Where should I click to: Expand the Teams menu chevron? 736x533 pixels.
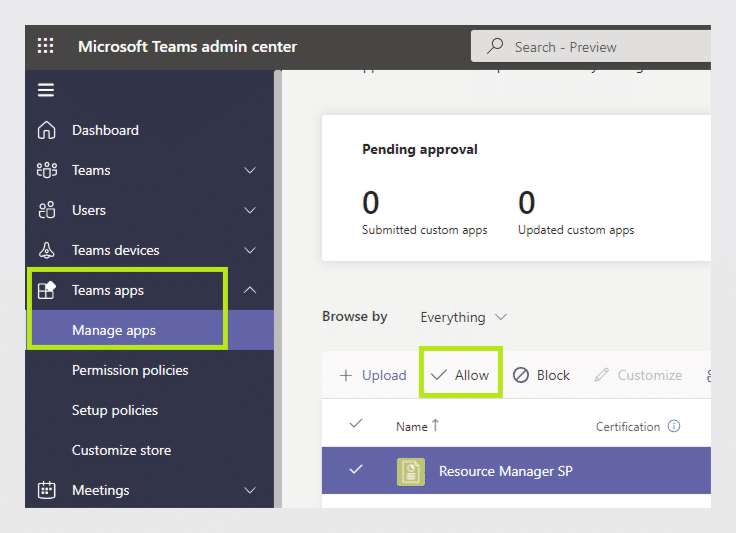[250, 170]
